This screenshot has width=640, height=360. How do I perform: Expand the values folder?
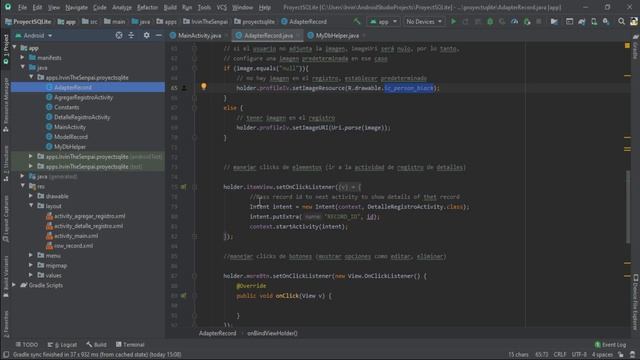point(31,275)
